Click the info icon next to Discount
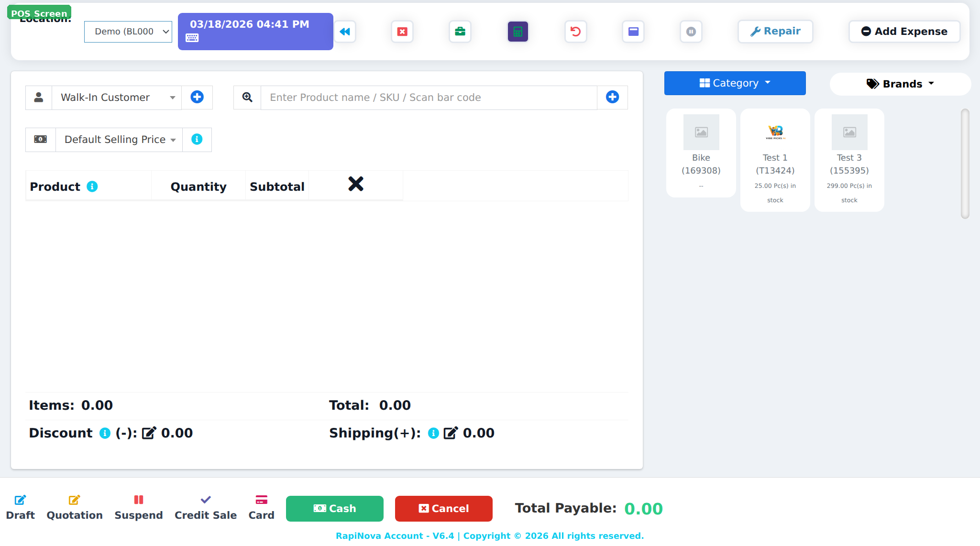This screenshot has width=980, height=546. [105, 433]
